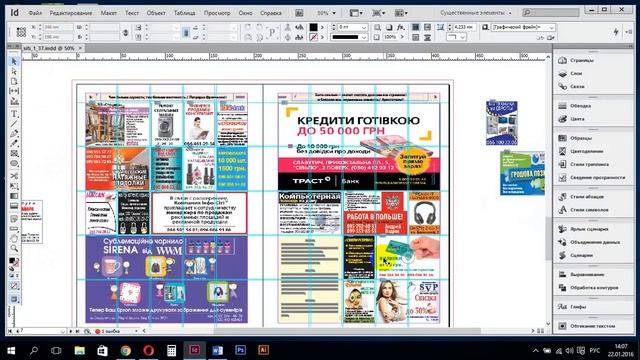This screenshot has height=360, width=640.
Task: Select the Rectangle Frame tool
Action: (14, 153)
